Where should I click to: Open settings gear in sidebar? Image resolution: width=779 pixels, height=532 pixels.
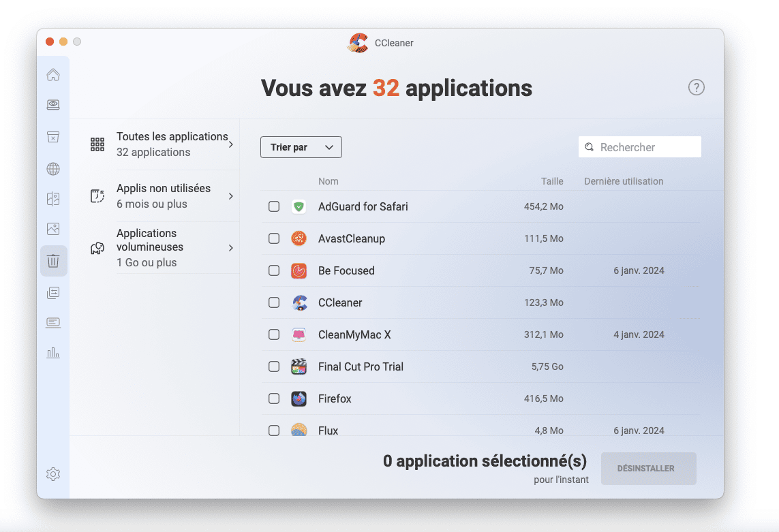(53, 474)
